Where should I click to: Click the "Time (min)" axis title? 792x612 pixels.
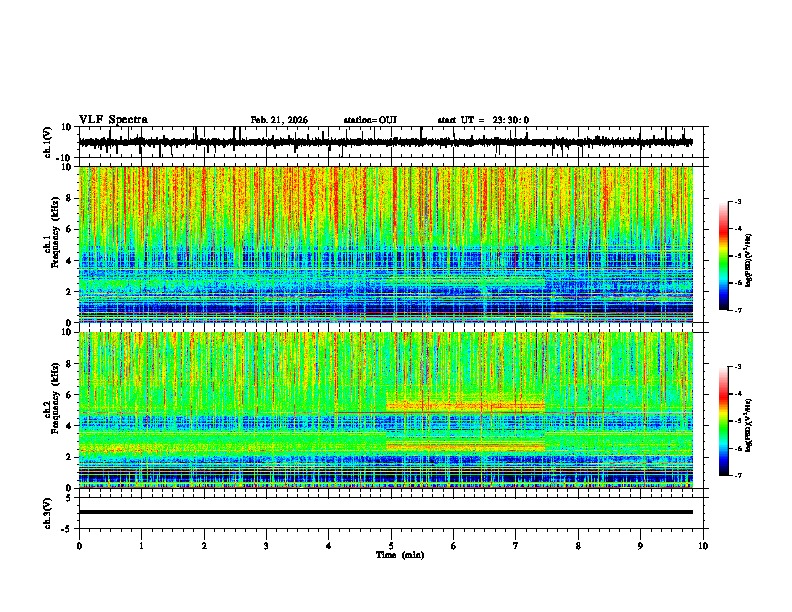(400, 555)
